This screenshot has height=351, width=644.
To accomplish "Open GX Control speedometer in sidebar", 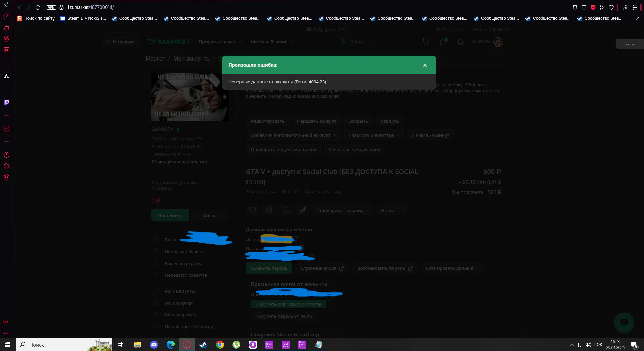I will 6,16.
